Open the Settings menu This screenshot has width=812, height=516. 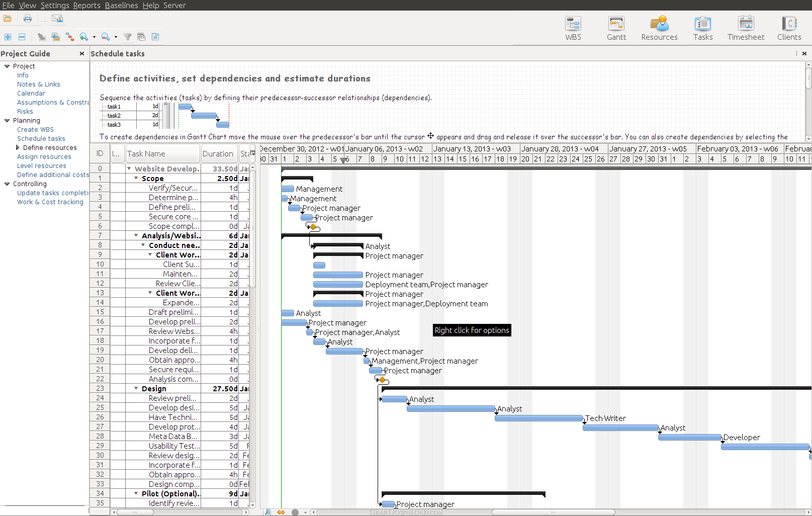tap(55, 5)
